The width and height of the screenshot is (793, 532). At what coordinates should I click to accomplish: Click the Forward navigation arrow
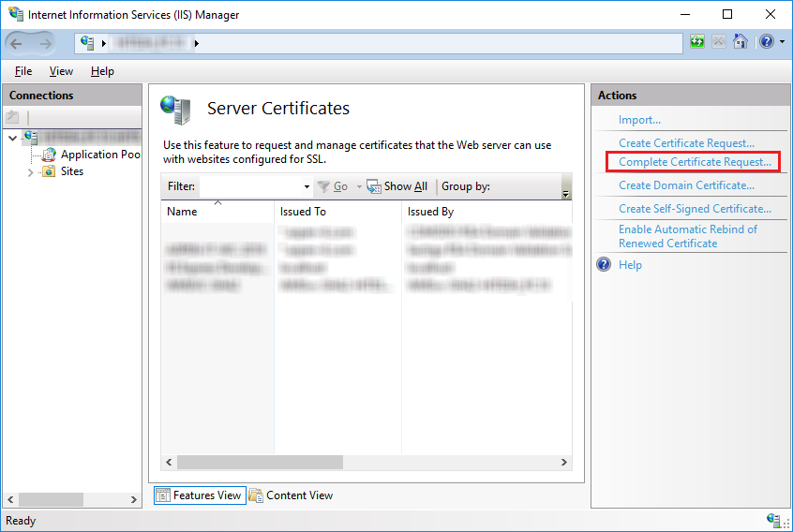tap(46, 44)
